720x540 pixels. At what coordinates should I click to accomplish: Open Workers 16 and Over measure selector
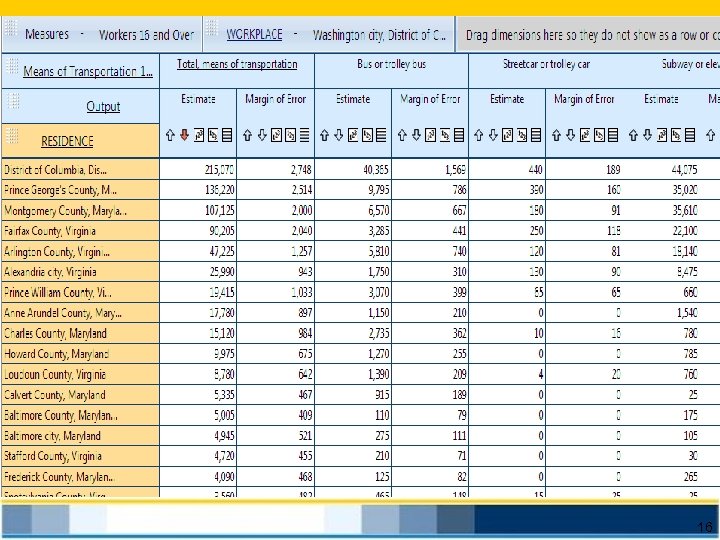tap(146, 35)
